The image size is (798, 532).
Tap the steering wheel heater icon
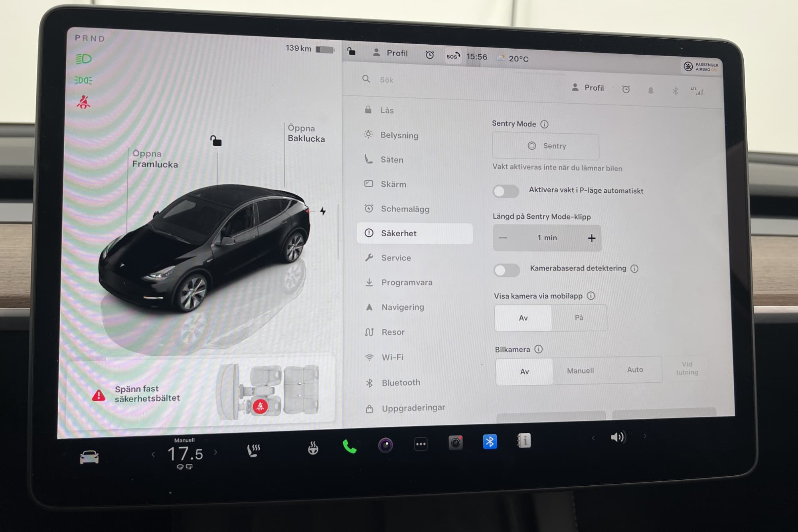click(313, 448)
